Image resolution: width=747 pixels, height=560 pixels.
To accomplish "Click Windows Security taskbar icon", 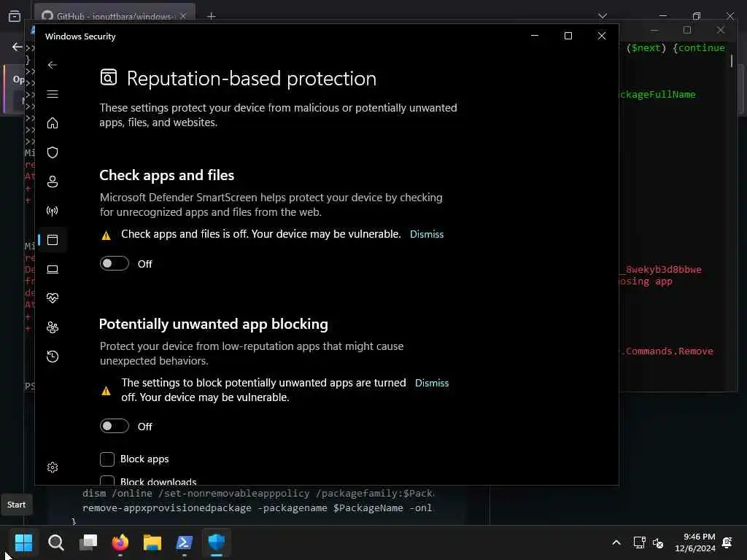I will point(217,542).
